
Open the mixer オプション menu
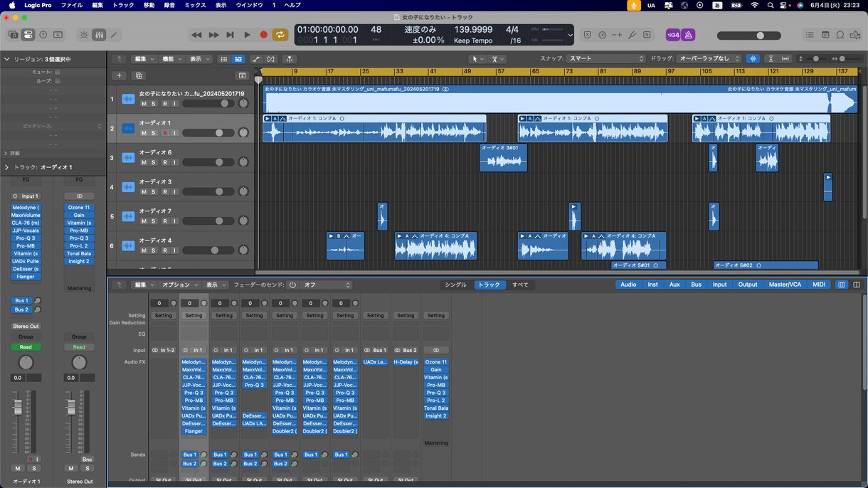(179, 285)
